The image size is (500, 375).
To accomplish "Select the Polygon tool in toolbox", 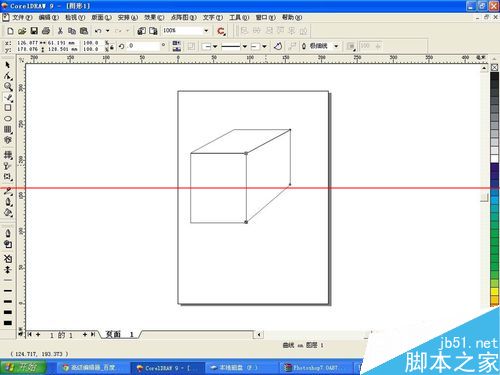I will (x=8, y=129).
